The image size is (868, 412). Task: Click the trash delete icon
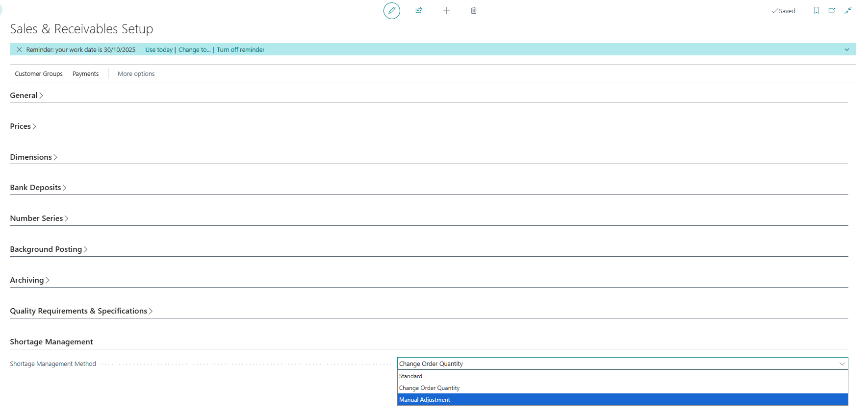[473, 10]
